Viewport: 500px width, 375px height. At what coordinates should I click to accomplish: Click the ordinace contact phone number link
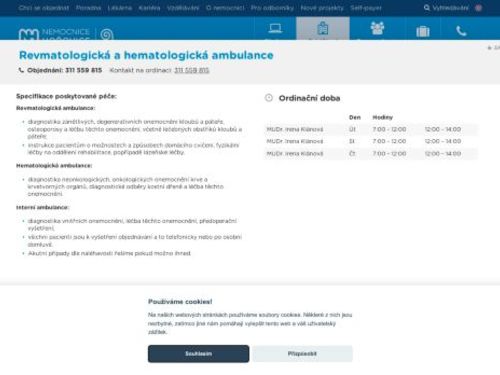192,70
